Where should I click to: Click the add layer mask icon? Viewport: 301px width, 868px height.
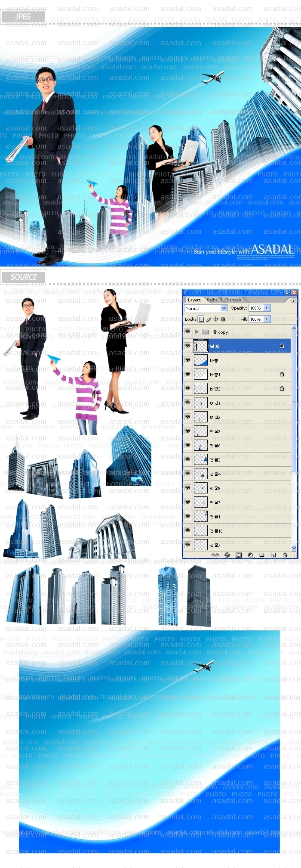click(x=239, y=555)
